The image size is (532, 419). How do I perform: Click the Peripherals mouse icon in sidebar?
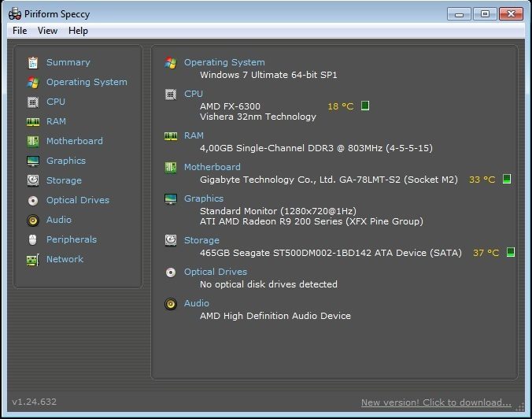point(32,239)
